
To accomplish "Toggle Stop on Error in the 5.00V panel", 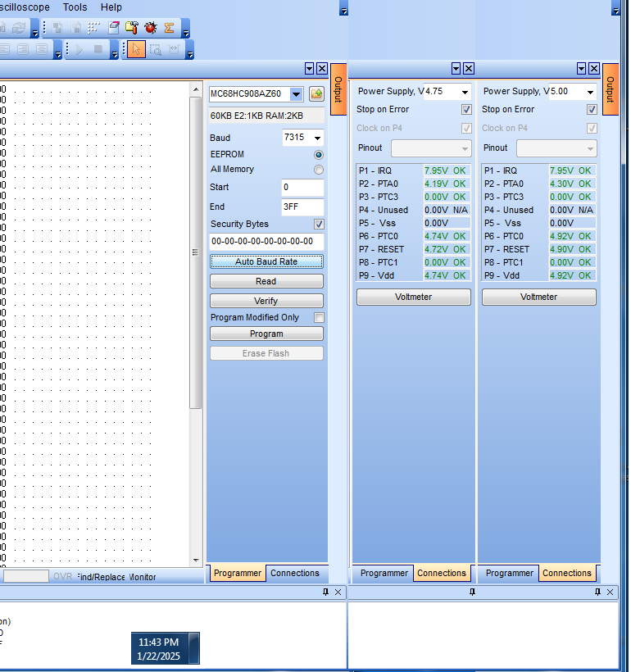I will pos(592,109).
